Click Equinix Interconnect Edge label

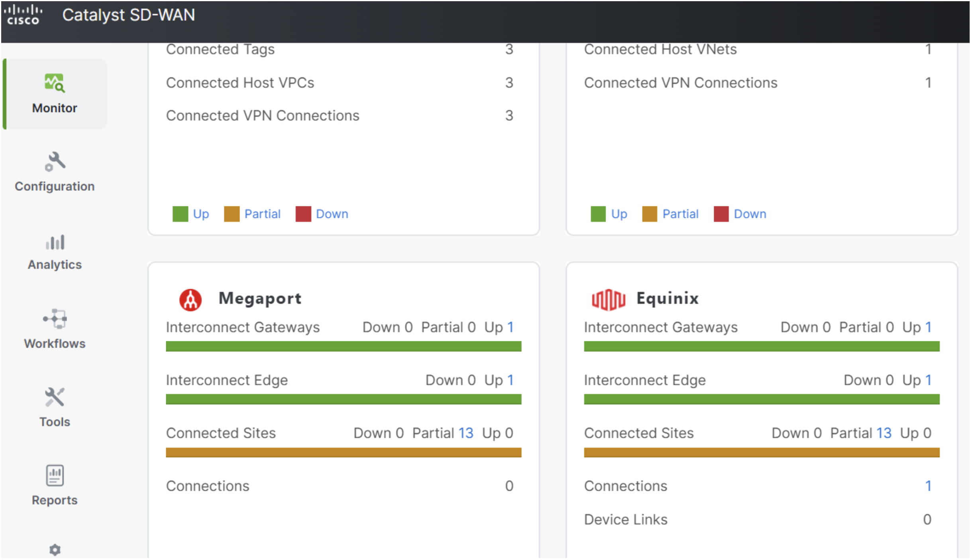tap(645, 380)
